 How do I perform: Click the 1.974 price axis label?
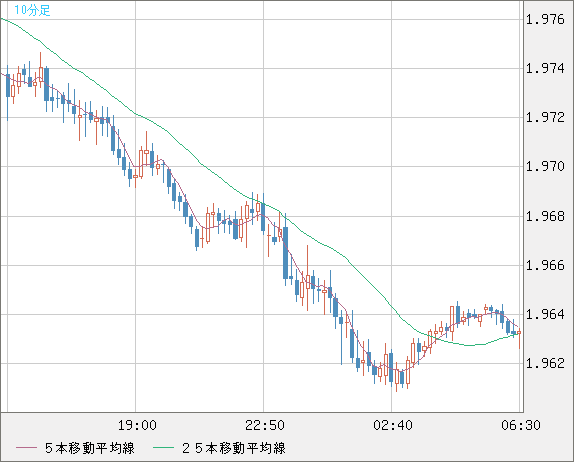pyautogui.click(x=545, y=68)
